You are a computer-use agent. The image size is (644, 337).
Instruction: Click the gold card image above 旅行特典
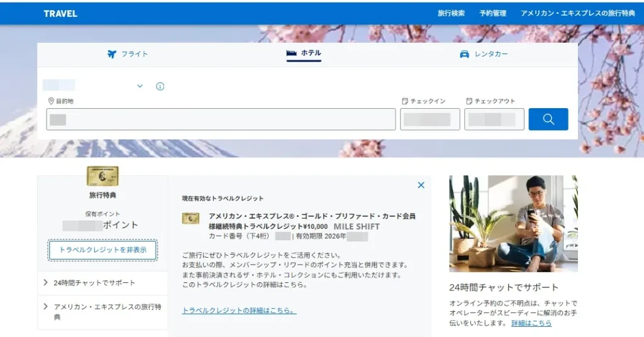click(x=103, y=176)
